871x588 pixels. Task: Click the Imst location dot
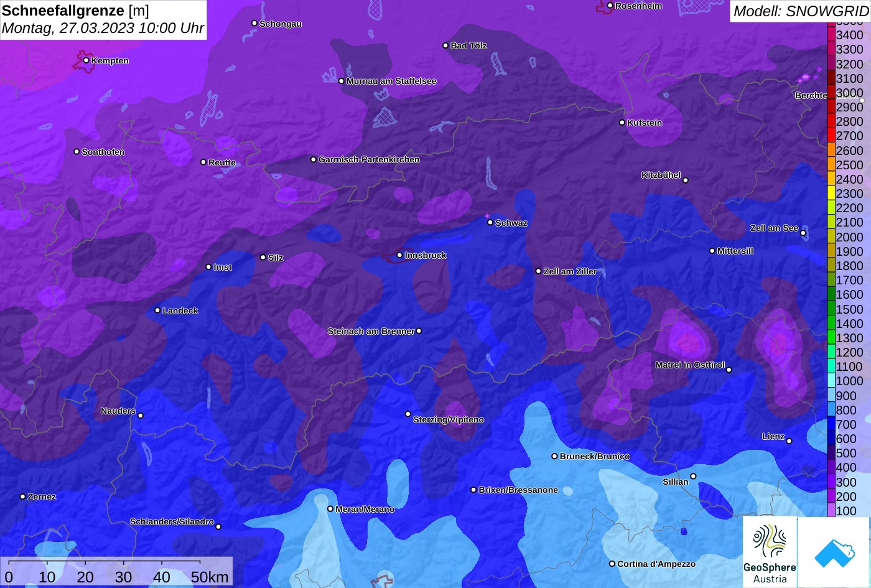click(208, 267)
